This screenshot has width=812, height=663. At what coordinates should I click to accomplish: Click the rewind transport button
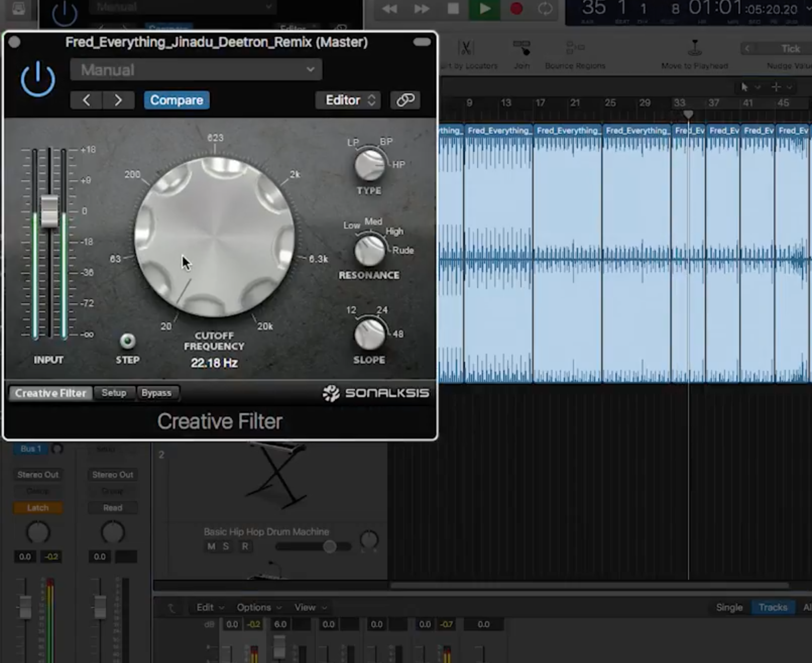(389, 9)
